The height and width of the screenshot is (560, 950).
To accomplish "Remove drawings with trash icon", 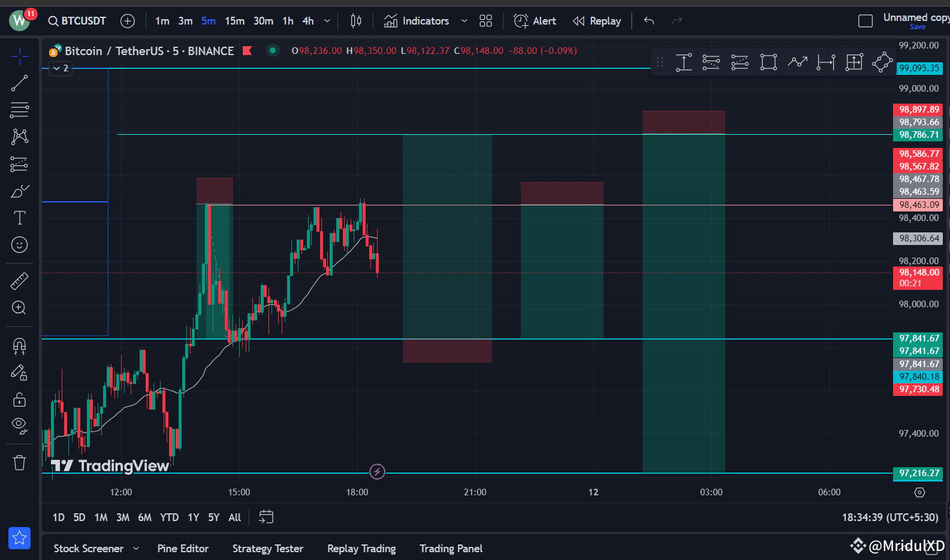I will (19, 463).
